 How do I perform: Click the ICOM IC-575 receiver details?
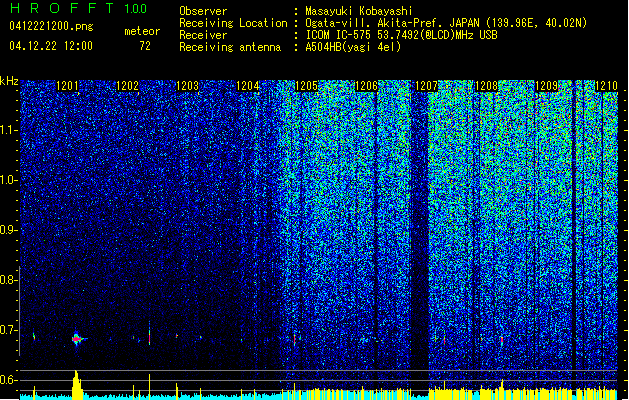click(x=401, y=35)
